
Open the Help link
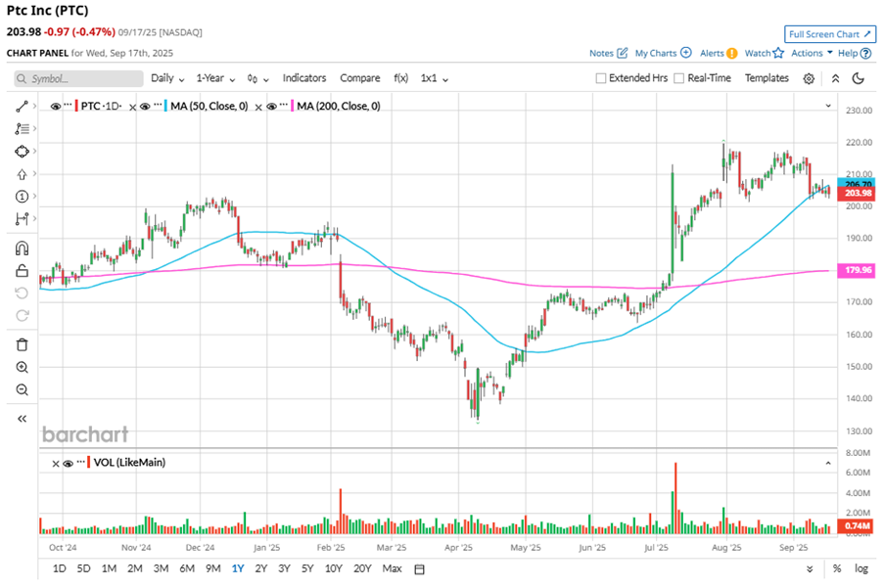point(855,53)
